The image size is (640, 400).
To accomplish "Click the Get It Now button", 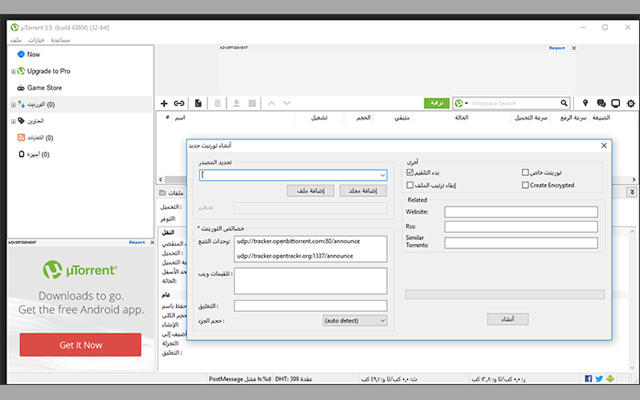I will click(x=80, y=344).
